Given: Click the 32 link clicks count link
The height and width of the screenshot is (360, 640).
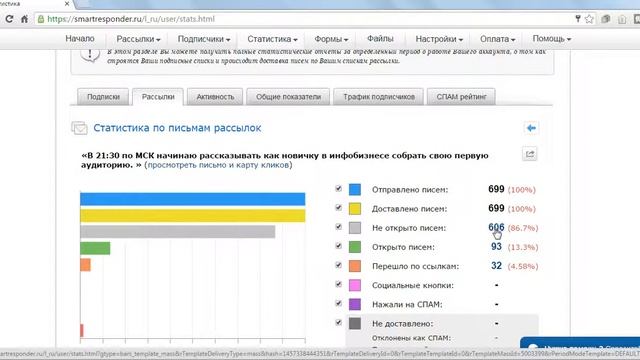Looking at the screenshot, I should (496, 266).
